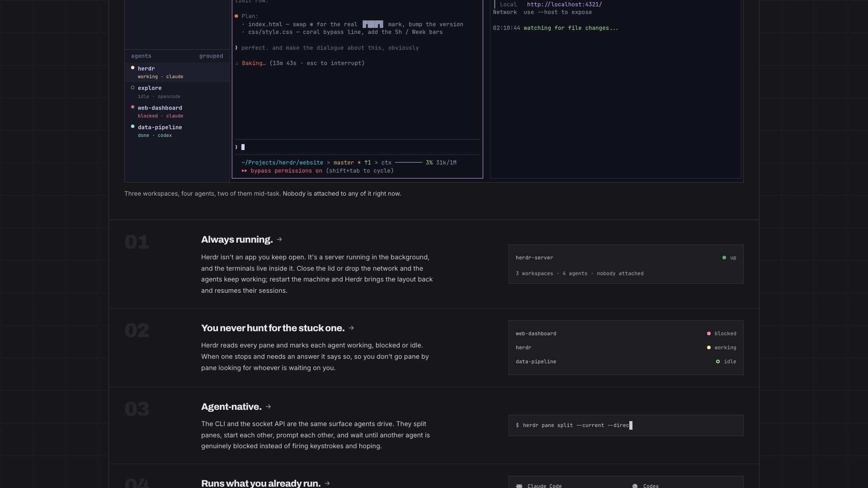Click the red bypass permissions arrows icon
This screenshot has width=868, height=488.
click(x=244, y=171)
